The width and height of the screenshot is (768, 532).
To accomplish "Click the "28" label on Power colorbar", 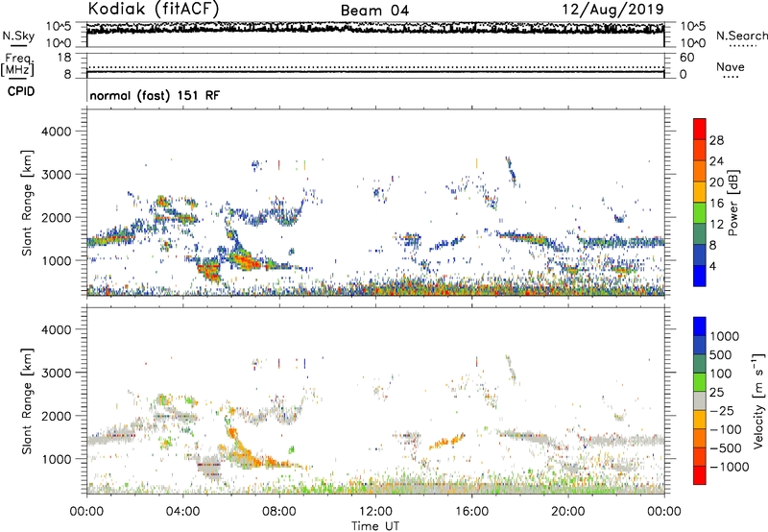I will pyautogui.click(x=716, y=140).
